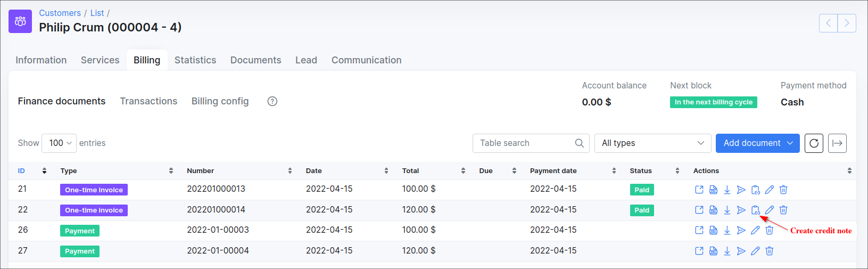868x269 pixels.
Task: Follow the Customers breadcrumb link
Action: click(60, 13)
